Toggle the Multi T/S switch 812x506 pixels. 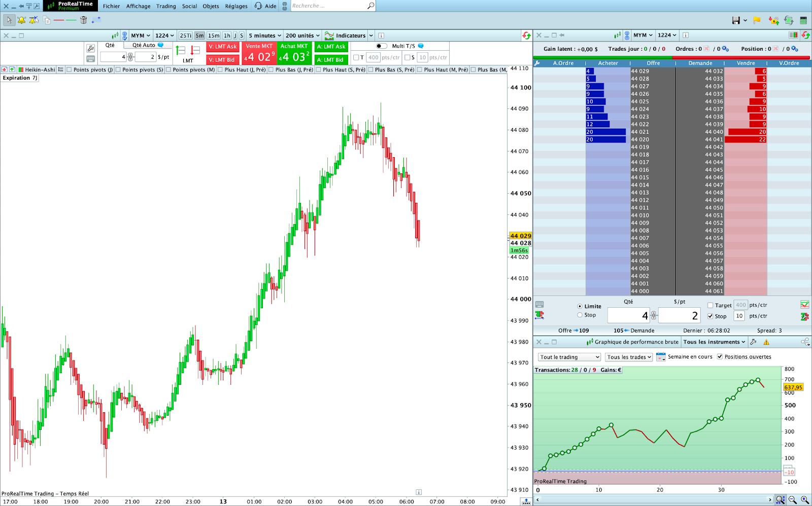[x=381, y=46]
